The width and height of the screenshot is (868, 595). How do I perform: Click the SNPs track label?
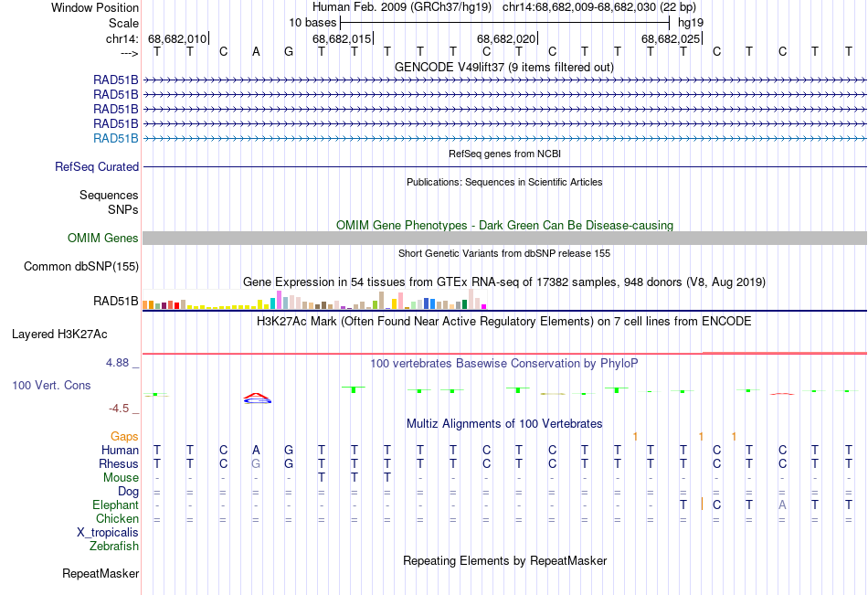[123, 209]
